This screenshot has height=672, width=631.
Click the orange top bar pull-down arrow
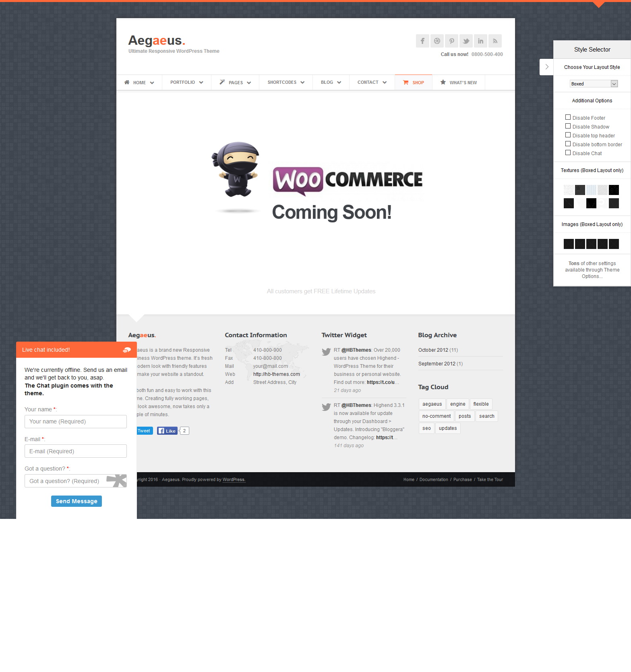coord(599,4)
